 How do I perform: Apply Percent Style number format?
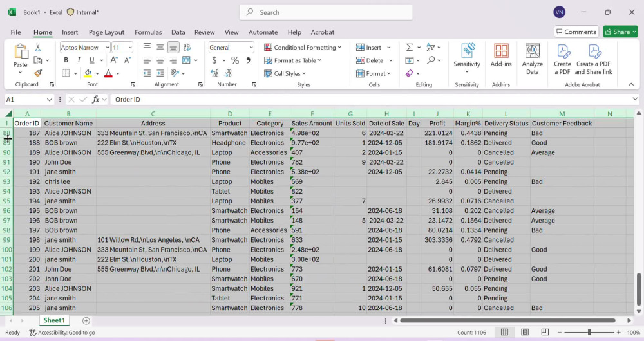pos(235,60)
